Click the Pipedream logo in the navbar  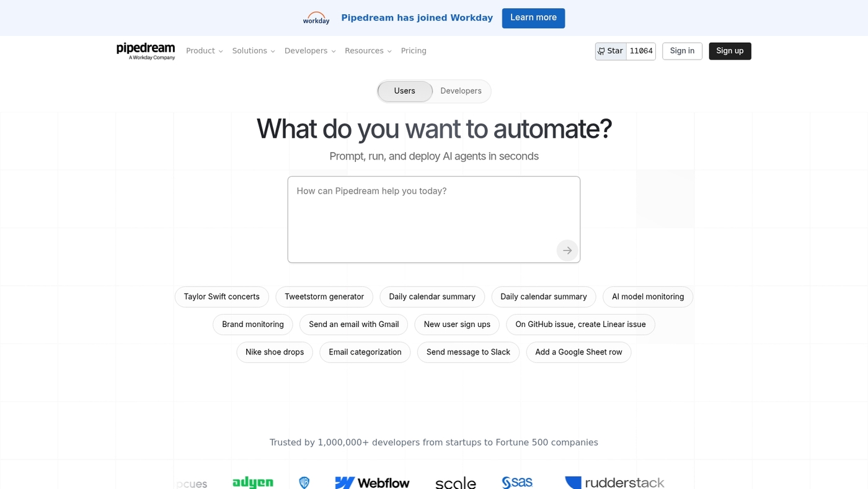[145, 51]
